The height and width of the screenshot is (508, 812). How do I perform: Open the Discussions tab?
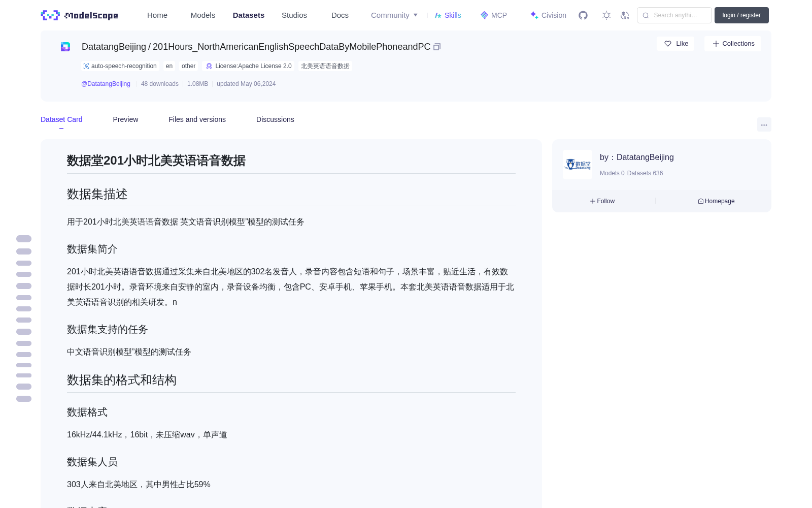click(x=275, y=119)
